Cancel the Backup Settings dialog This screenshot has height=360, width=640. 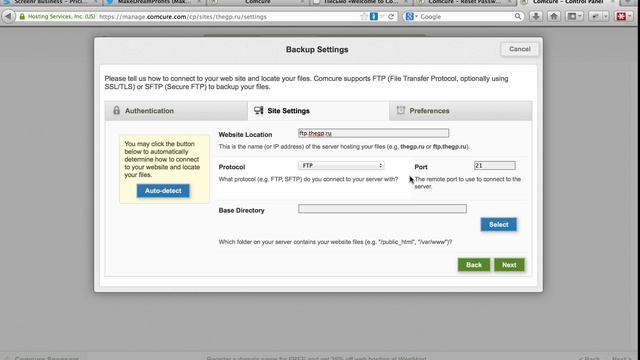point(520,49)
